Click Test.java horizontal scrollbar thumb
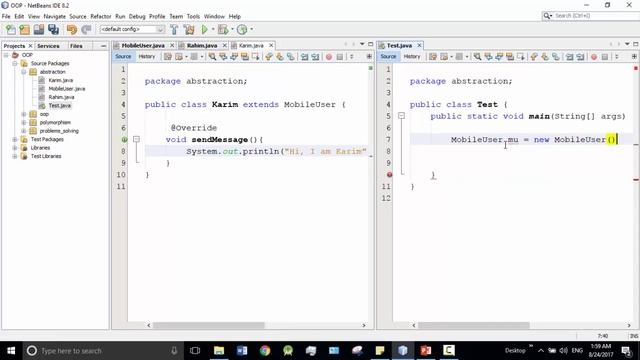The height and width of the screenshot is (360, 640). (473, 325)
